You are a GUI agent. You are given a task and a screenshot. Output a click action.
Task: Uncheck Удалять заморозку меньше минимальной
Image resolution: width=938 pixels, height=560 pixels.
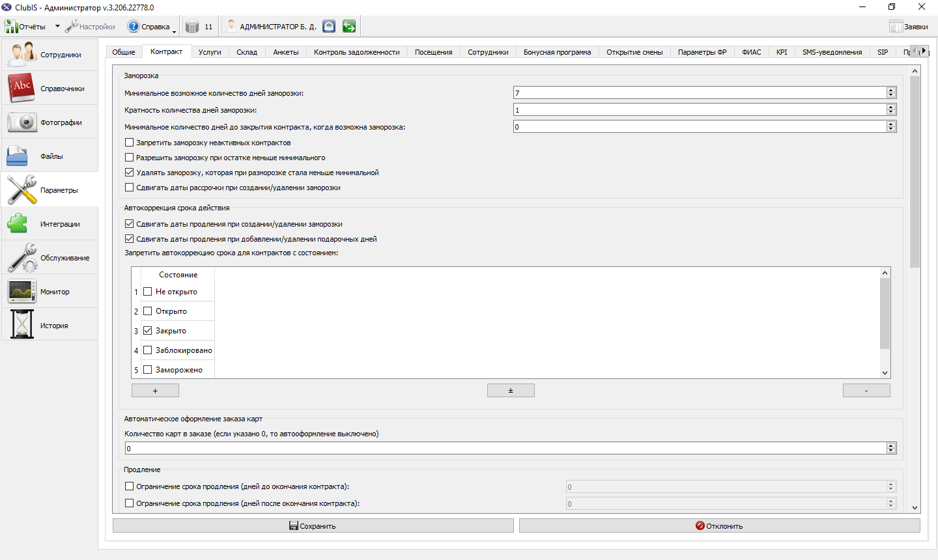129,172
